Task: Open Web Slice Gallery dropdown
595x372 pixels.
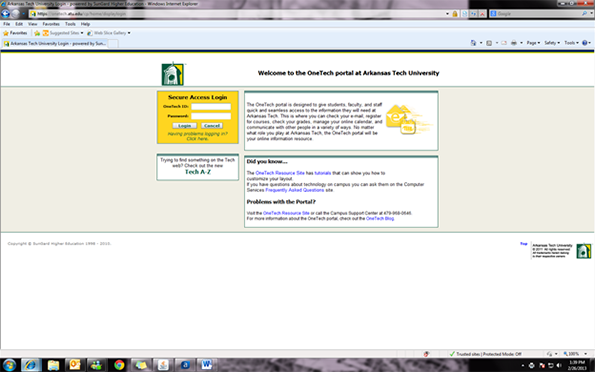Action: pos(109,33)
